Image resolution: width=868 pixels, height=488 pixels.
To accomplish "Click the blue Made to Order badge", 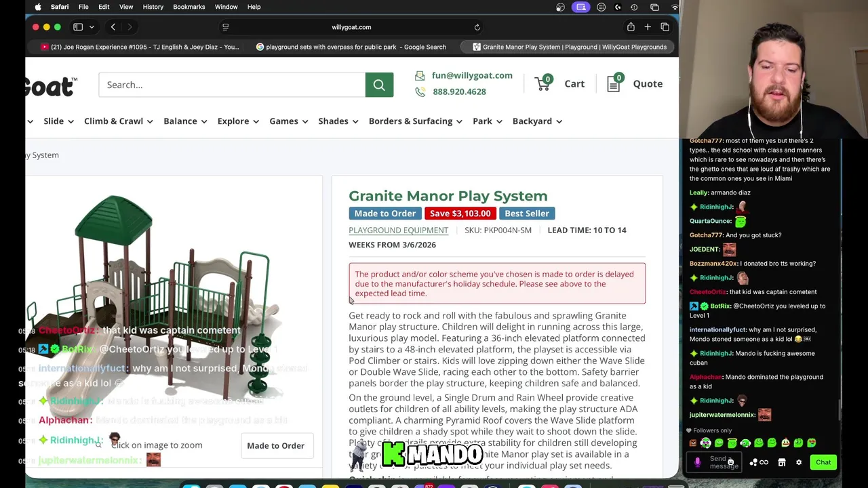I will tap(385, 213).
